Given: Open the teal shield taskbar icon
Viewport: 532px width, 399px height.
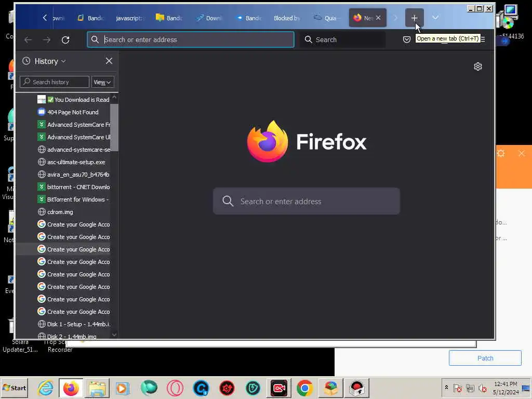Looking at the screenshot, I should click(x=253, y=388).
